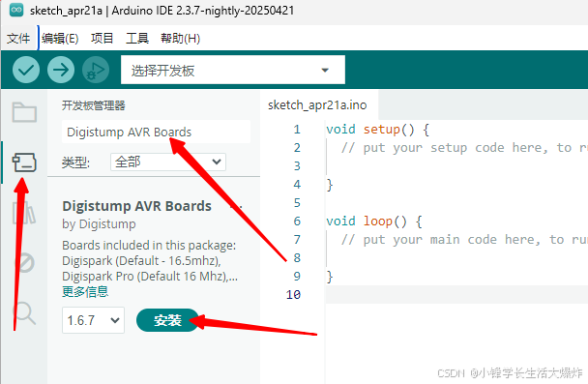Open the Sketchbook folder sidebar icon
588x384 pixels.
coord(24,112)
